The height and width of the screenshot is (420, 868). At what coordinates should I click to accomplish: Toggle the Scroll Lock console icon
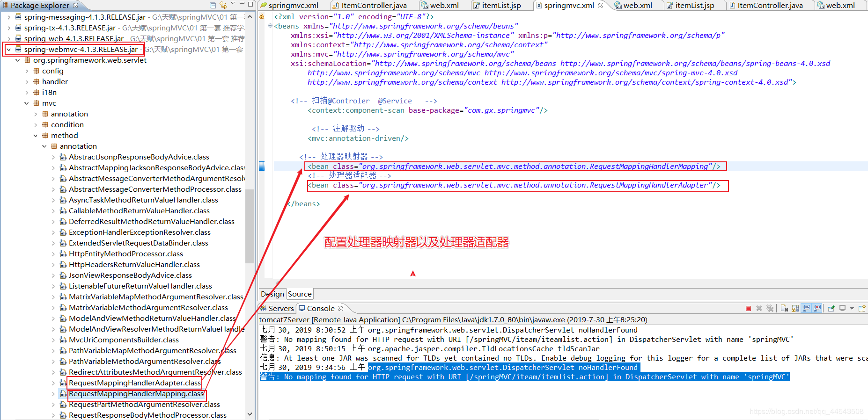click(x=795, y=308)
